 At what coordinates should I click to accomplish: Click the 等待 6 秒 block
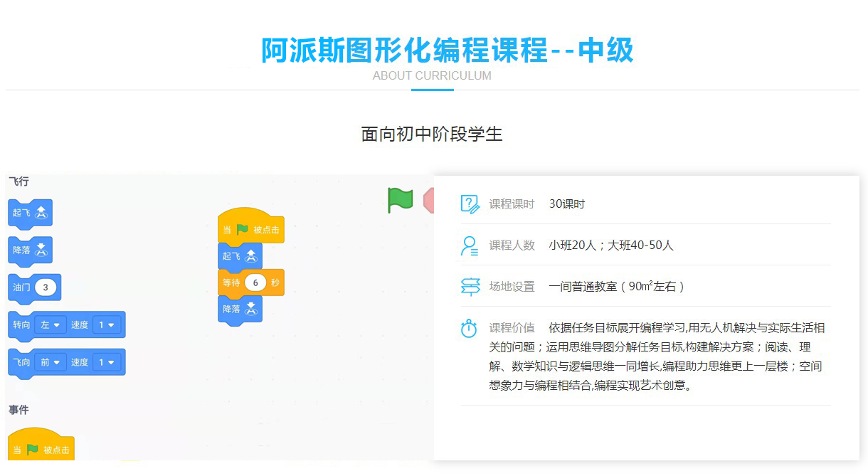tap(251, 283)
